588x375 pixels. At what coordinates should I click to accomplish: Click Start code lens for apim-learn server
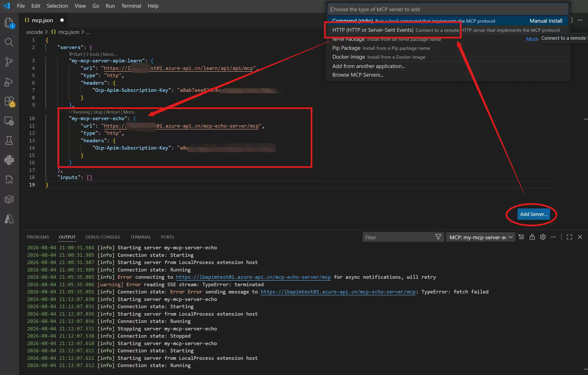[x=76, y=54]
